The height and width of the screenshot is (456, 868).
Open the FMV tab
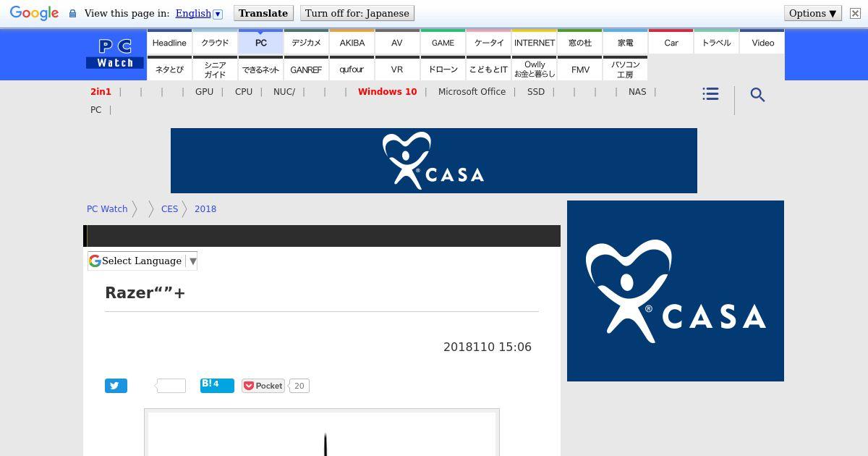click(579, 69)
